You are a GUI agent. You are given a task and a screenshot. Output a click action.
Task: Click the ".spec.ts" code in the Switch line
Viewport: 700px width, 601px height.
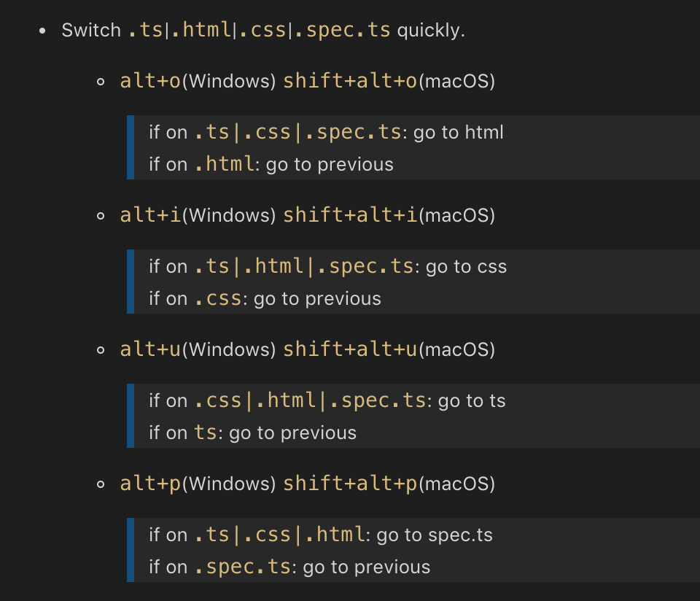349,31
